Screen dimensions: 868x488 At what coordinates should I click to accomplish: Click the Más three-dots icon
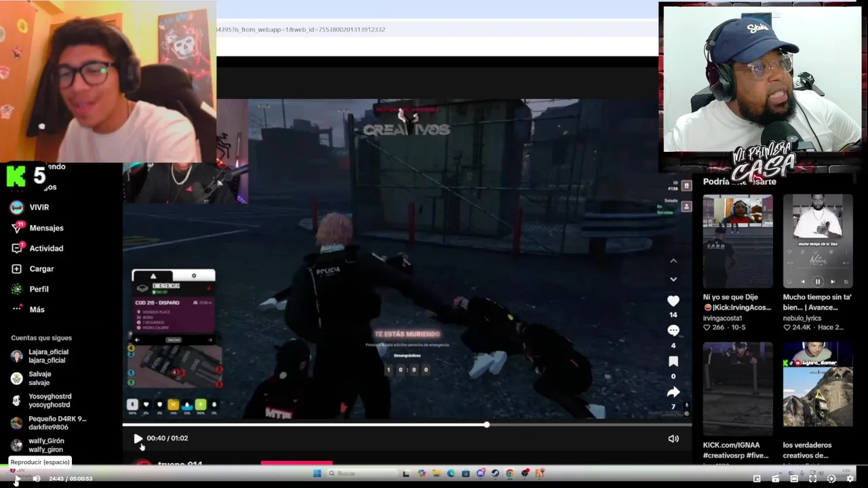pos(17,309)
